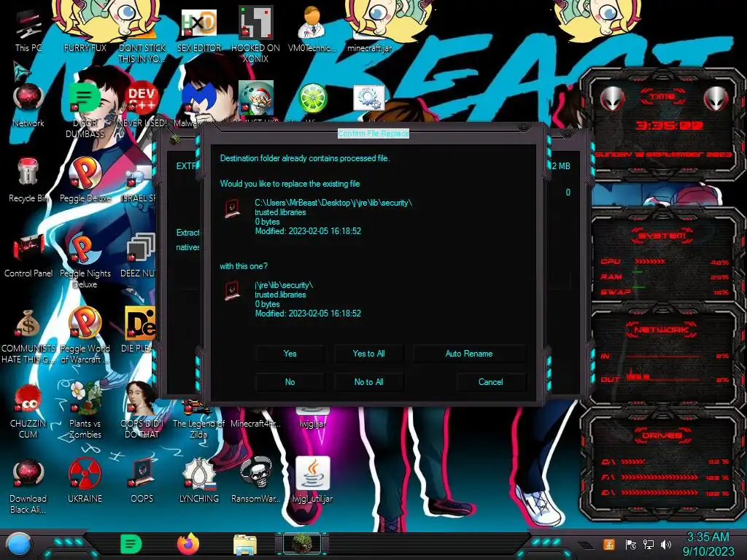Open volume control in system tray
Image resolution: width=747 pixels, height=560 pixels.
click(667, 544)
